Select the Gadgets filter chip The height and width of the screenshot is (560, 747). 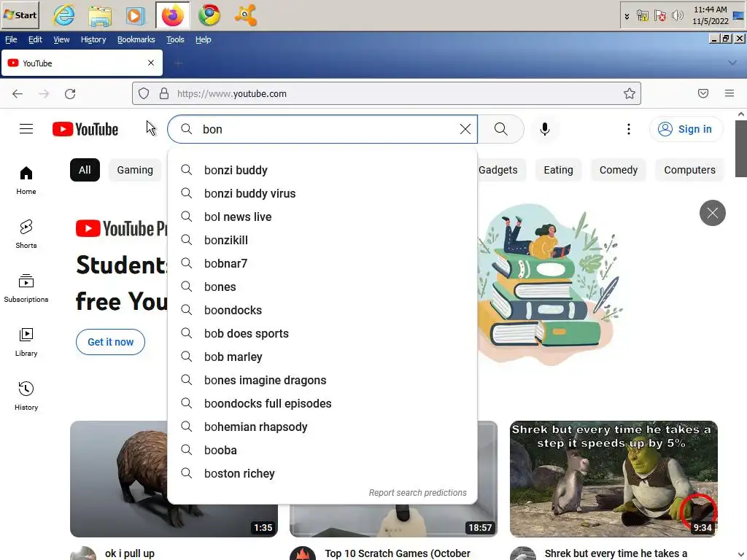point(498,170)
